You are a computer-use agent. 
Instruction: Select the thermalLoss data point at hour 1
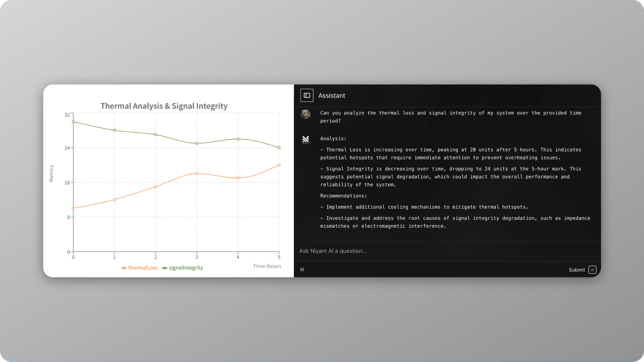[114, 200]
